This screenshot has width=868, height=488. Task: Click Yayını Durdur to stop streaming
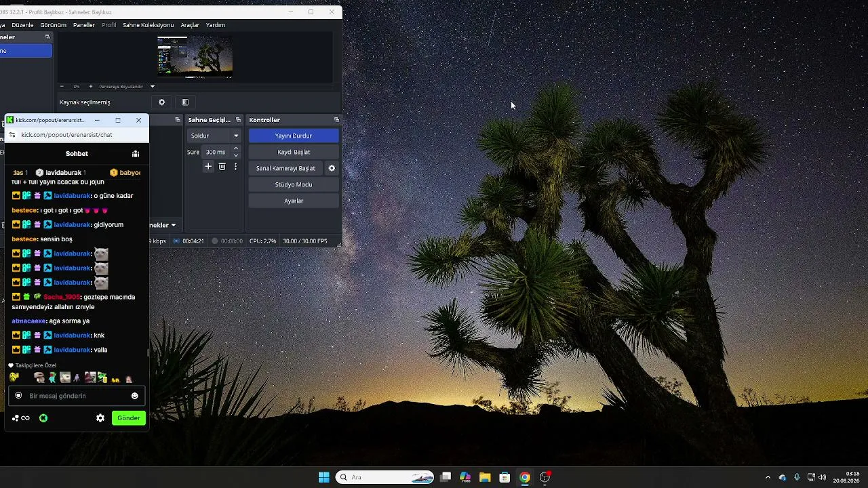click(x=294, y=136)
